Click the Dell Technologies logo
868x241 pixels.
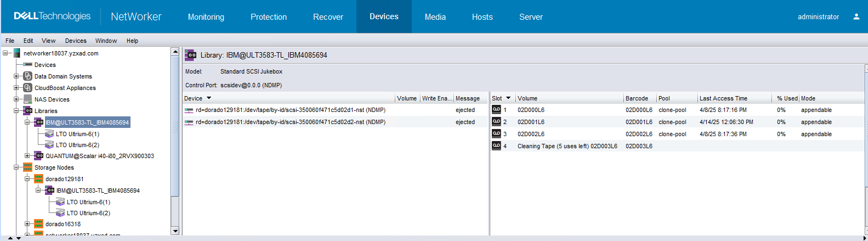point(52,16)
